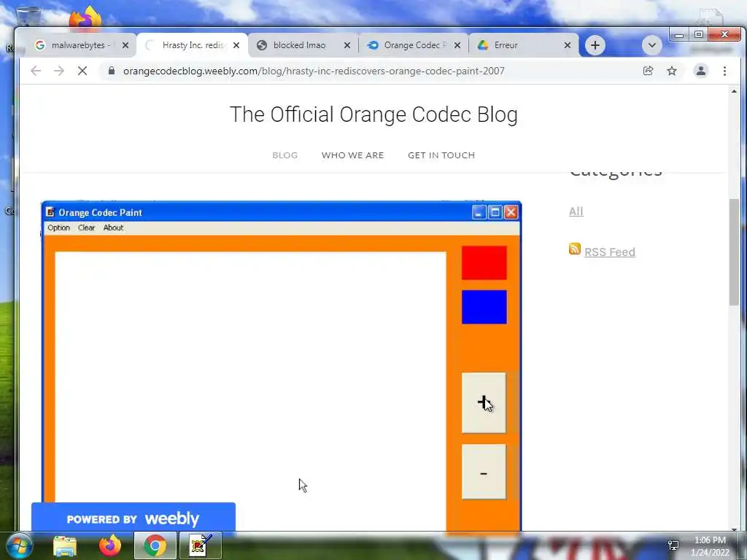The height and width of the screenshot is (560, 747).
Task: Close the Erreur tab
Action: point(568,45)
